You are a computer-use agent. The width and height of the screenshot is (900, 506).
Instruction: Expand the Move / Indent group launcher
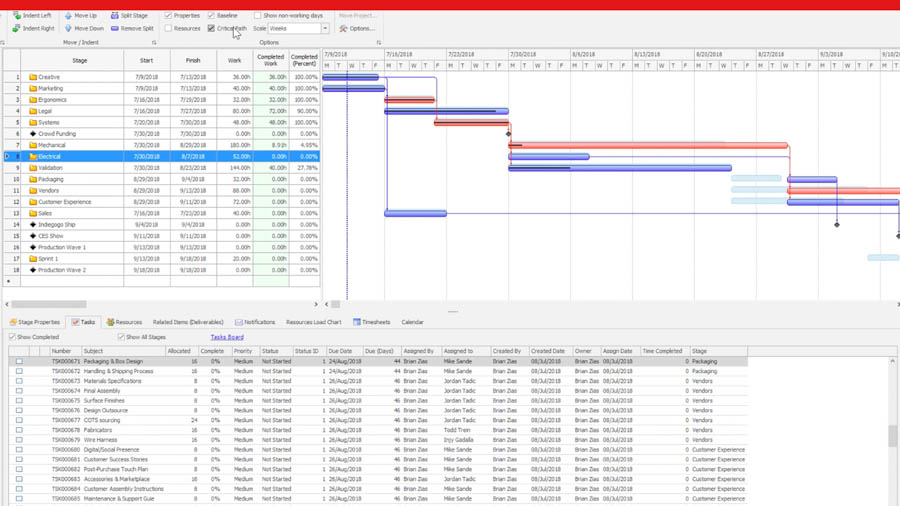154,43
